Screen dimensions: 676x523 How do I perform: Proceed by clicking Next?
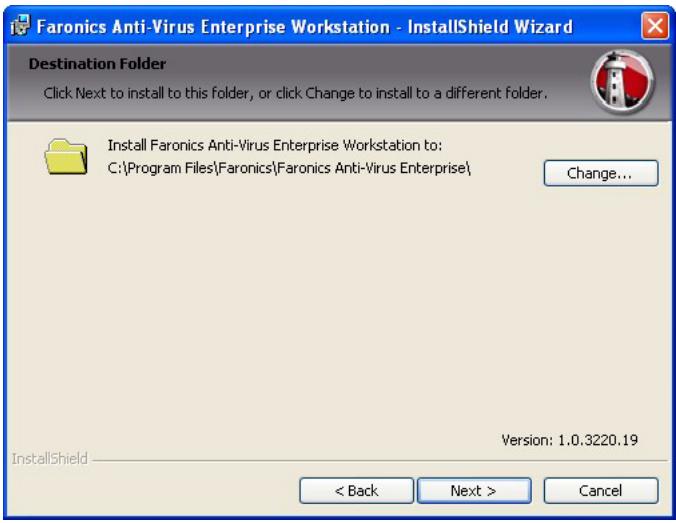point(473,491)
